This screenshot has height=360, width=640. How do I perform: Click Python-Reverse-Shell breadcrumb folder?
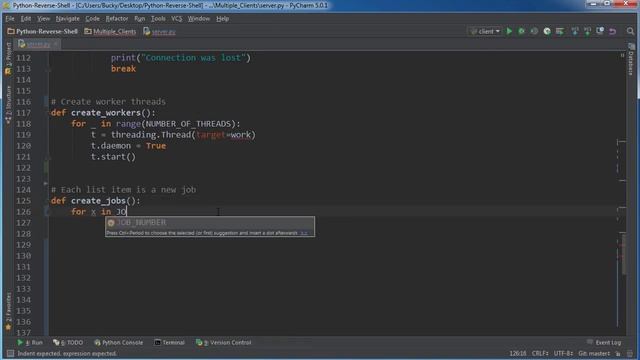(x=42, y=31)
